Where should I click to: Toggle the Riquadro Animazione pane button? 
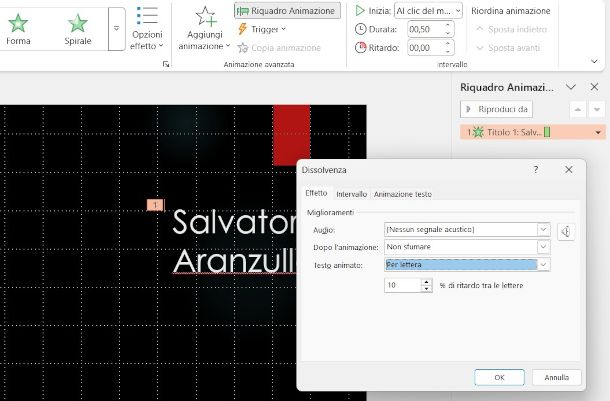[x=288, y=10]
